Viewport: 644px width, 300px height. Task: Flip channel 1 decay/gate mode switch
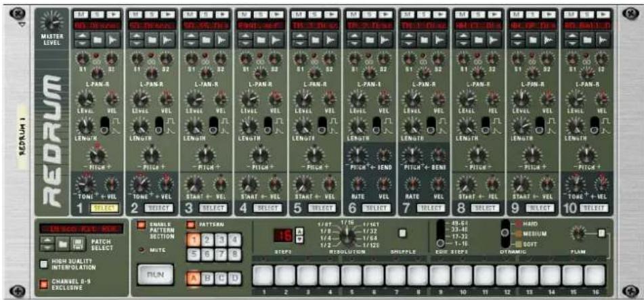pyautogui.click(x=106, y=125)
